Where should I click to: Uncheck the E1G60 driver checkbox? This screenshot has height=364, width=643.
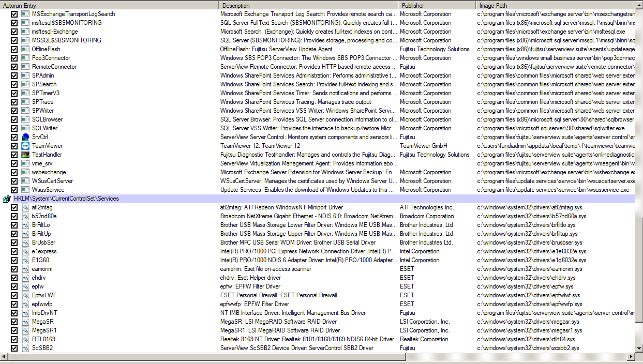coord(14,260)
